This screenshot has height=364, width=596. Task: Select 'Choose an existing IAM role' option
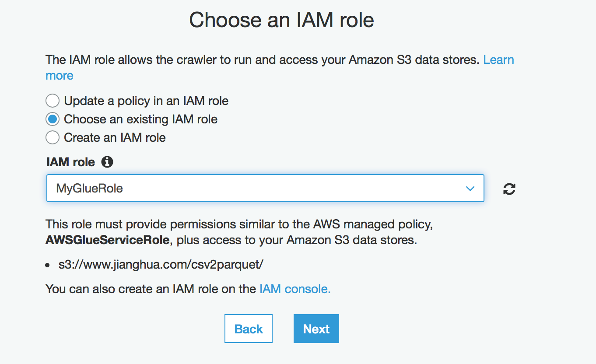(53, 119)
